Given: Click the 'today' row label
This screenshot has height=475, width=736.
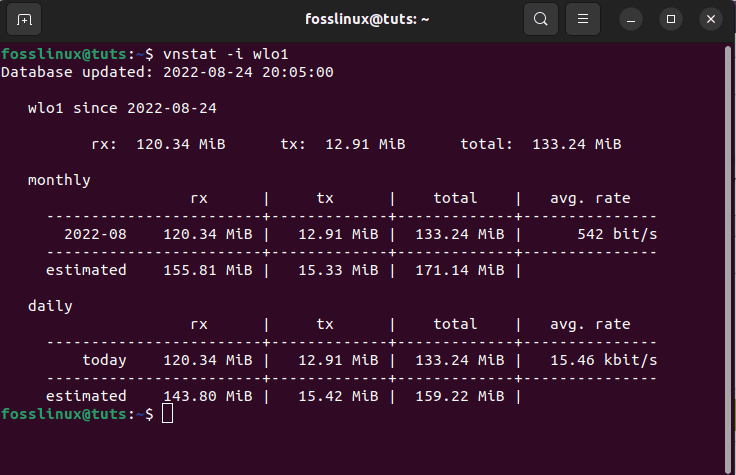Looking at the screenshot, I should (x=104, y=360).
